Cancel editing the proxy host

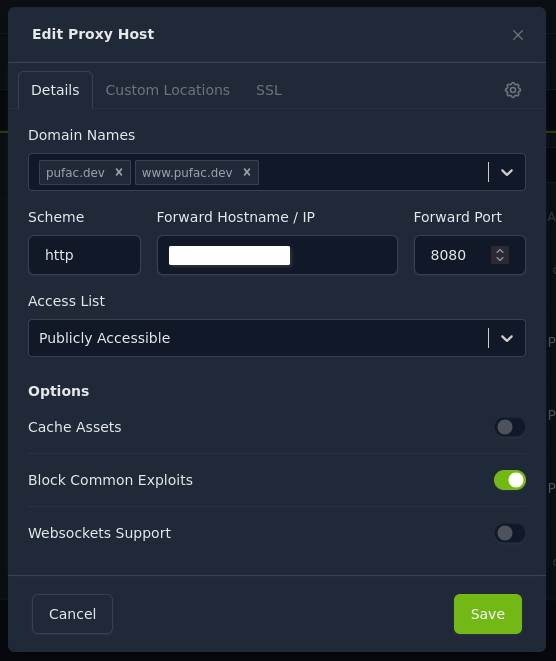[x=73, y=614]
